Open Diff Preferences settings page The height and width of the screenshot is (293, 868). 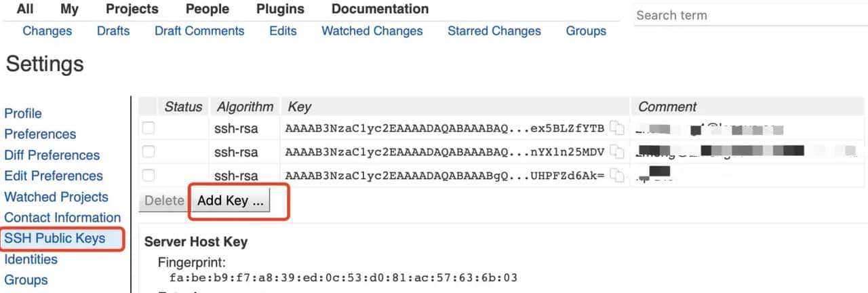(52, 155)
